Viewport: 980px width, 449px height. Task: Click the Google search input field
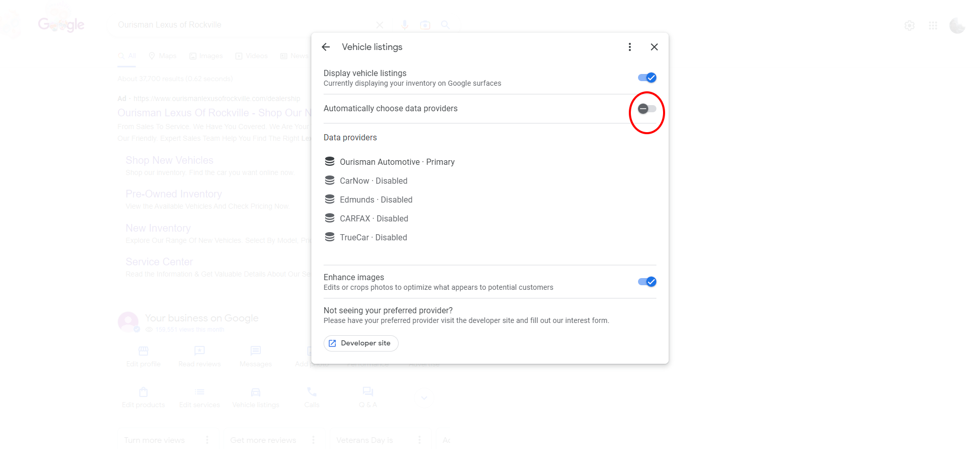[242, 25]
